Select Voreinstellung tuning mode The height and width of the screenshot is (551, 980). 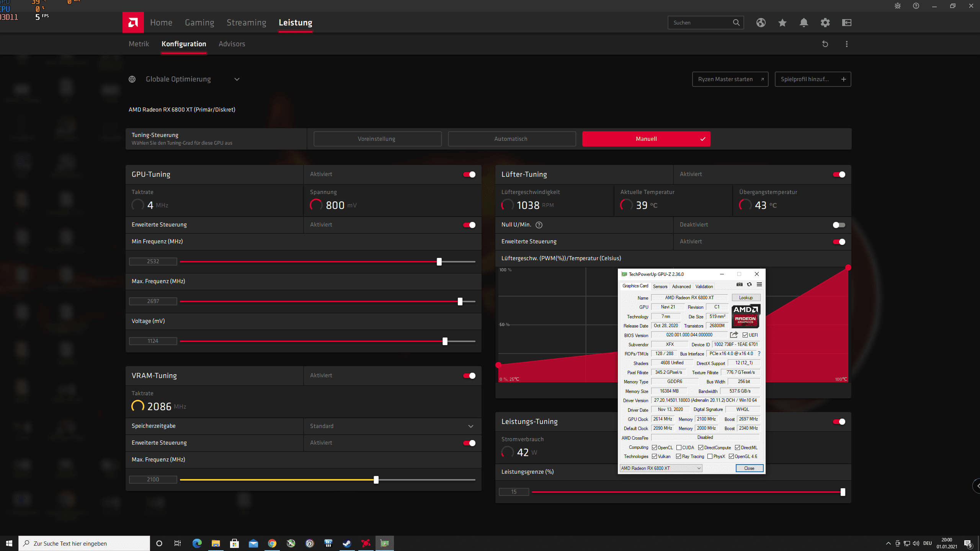pyautogui.click(x=377, y=139)
